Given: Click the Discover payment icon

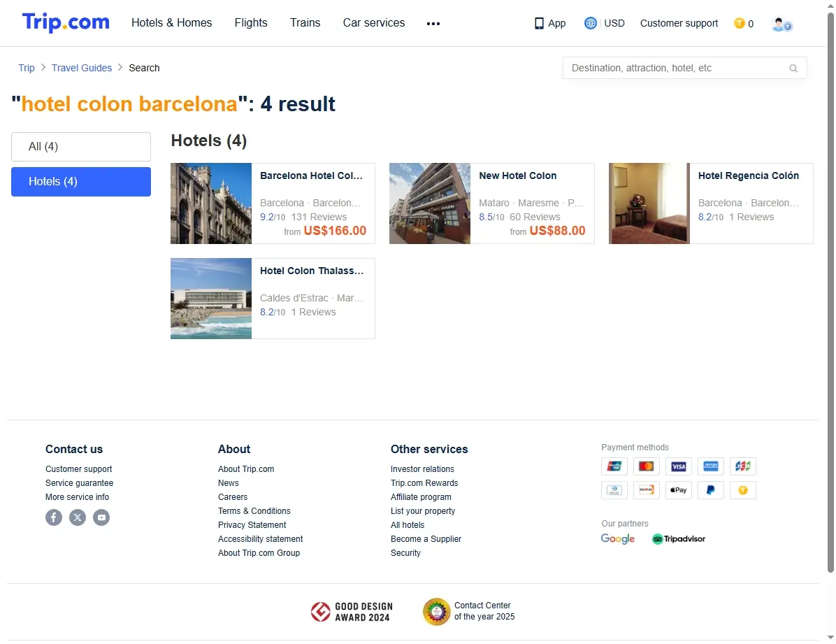Looking at the screenshot, I should (646, 489).
